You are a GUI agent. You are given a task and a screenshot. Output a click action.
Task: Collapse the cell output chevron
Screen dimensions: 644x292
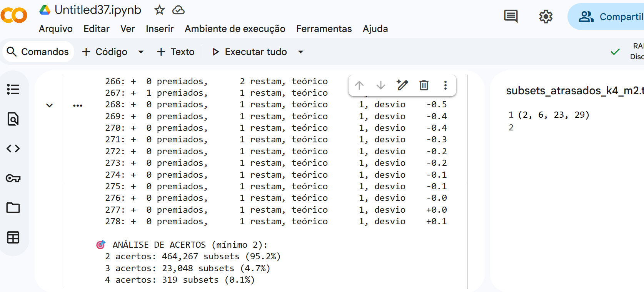point(49,105)
